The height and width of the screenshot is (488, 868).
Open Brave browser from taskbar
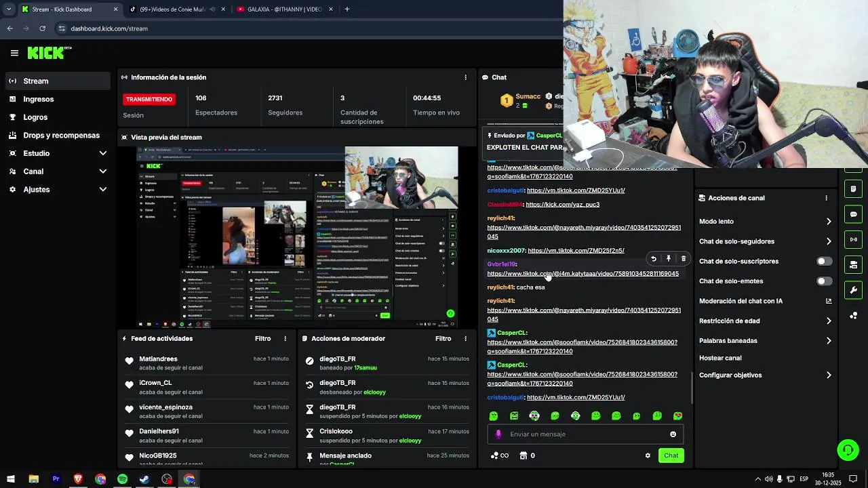(x=78, y=479)
